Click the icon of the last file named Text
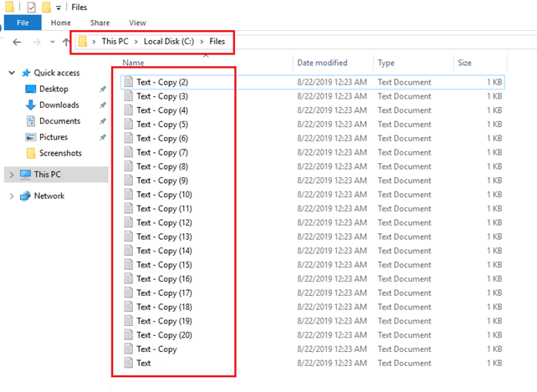This screenshot has width=537, height=392. [x=129, y=363]
